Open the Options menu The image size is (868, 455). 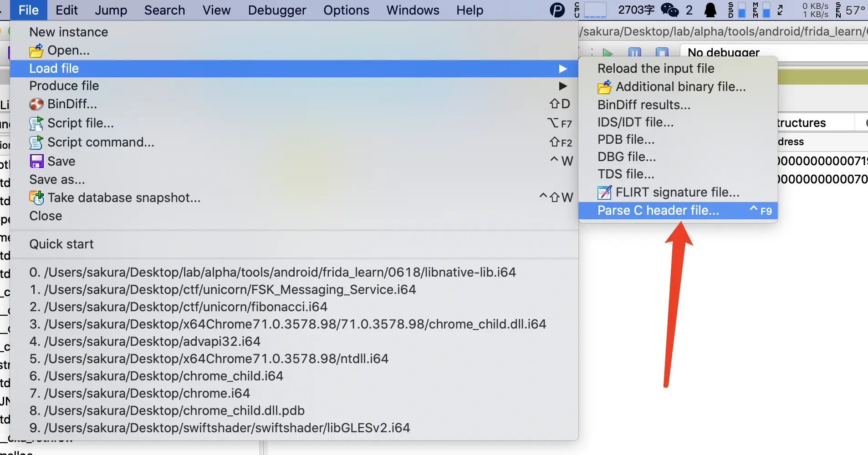tap(346, 10)
